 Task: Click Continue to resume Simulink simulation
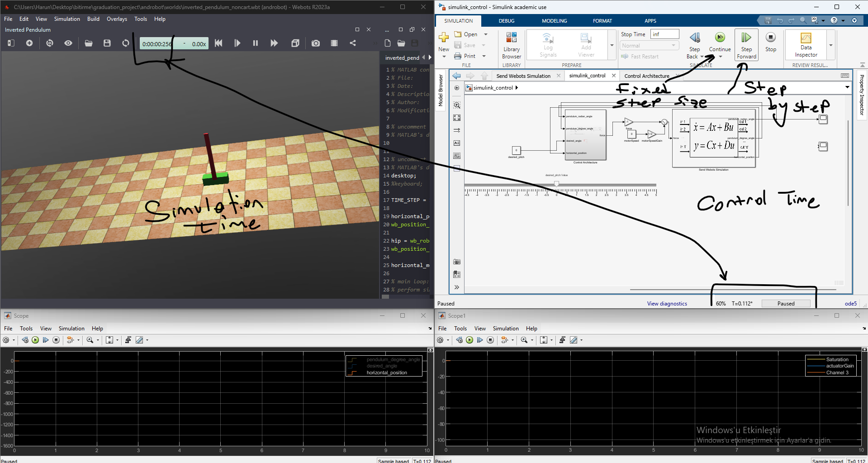(720, 42)
